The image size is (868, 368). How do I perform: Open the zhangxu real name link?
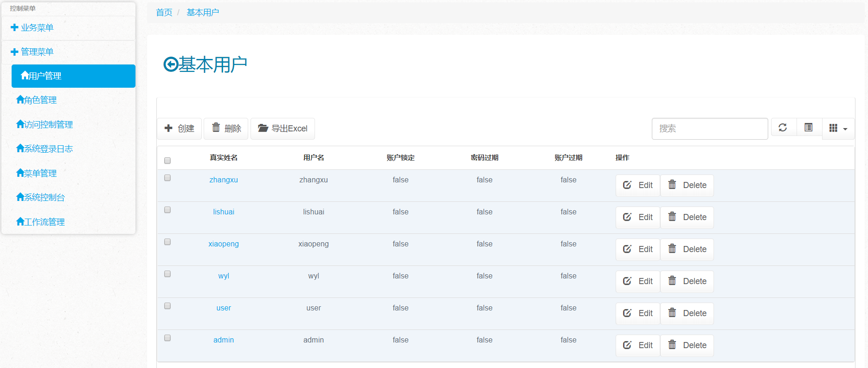(x=224, y=180)
